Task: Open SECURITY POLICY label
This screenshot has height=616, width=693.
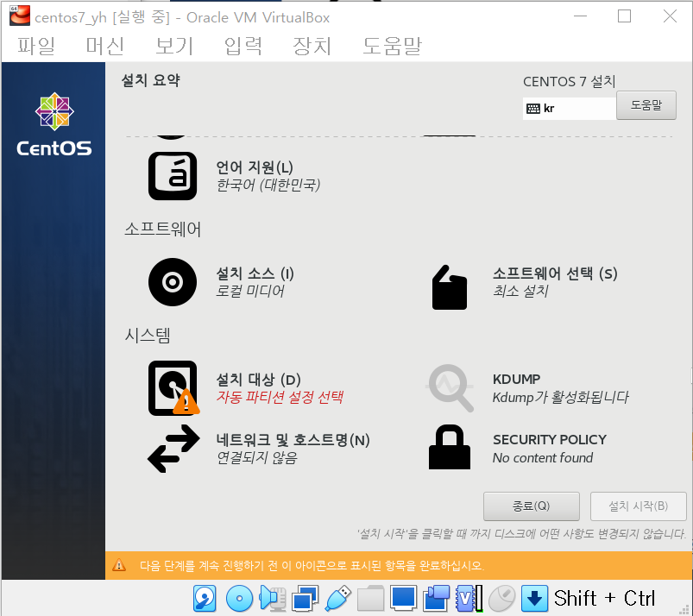Action: 550,440
